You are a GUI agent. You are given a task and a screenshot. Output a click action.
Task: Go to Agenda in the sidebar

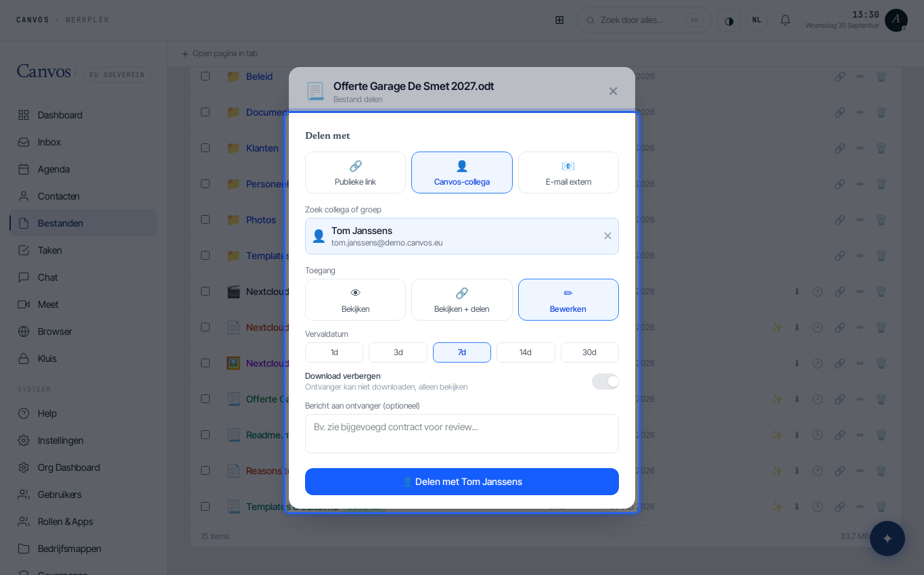[x=83, y=169]
